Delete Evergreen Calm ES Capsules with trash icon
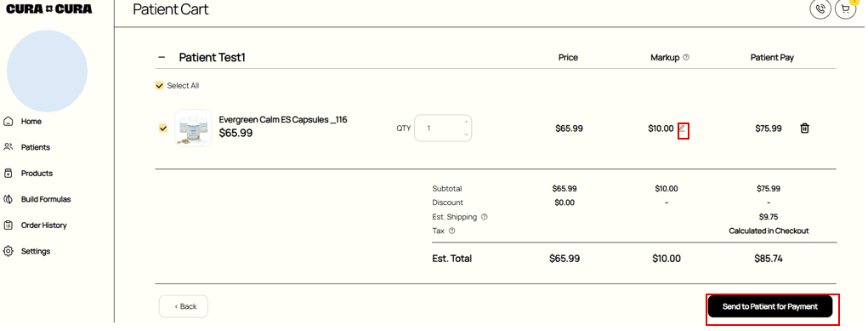This screenshot has width=868, height=331. tap(804, 128)
